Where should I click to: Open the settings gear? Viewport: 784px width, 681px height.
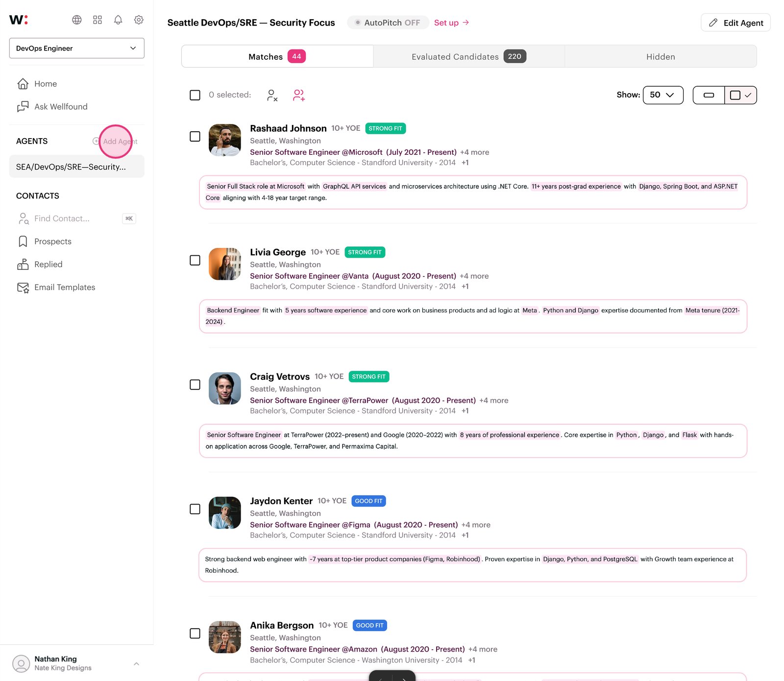139,20
